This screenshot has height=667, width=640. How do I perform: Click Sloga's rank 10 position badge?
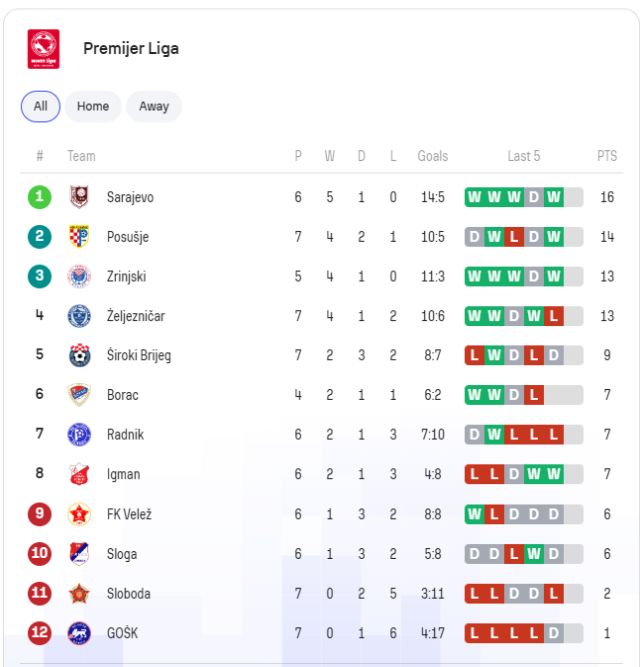click(39, 554)
